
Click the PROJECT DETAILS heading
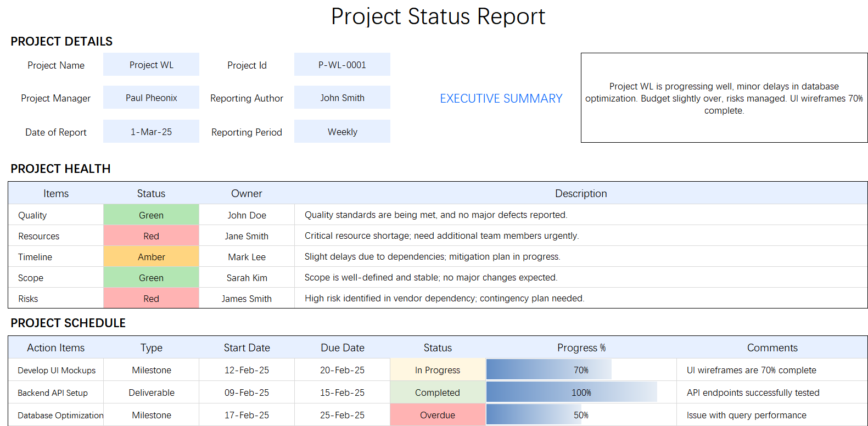pos(61,42)
